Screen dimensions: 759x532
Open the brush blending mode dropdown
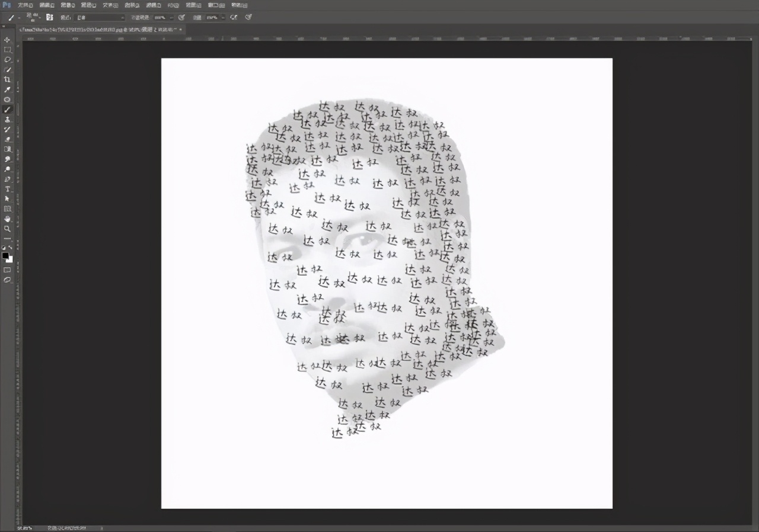coord(100,17)
